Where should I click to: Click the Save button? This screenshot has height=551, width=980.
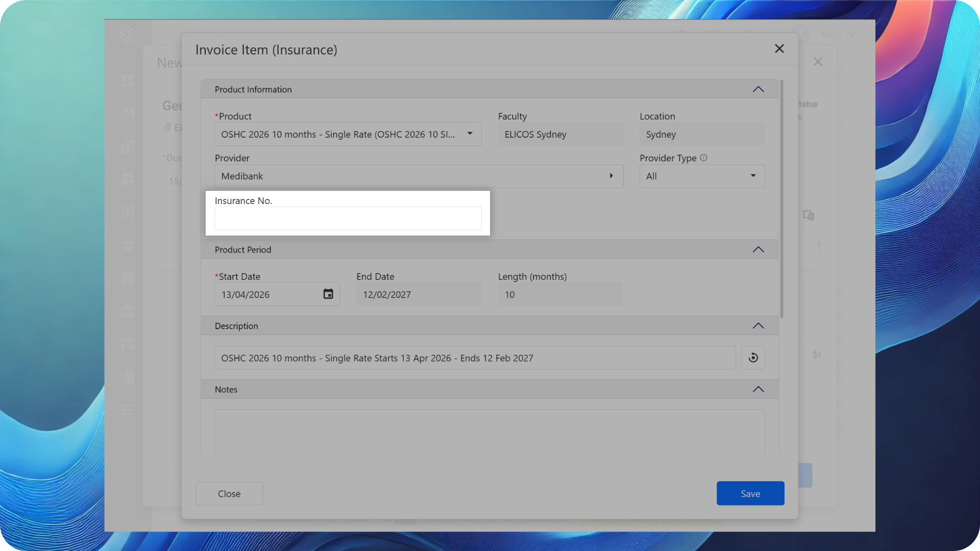click(750, 493)
